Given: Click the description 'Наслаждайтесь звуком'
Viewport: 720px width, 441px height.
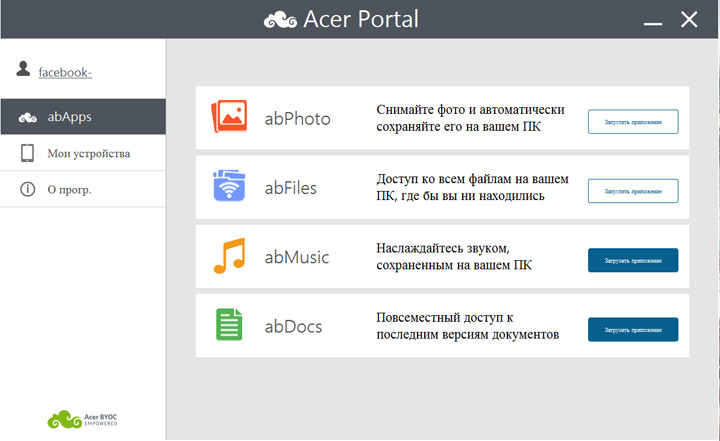Looking at the screenshot, I should coord(443,249).
